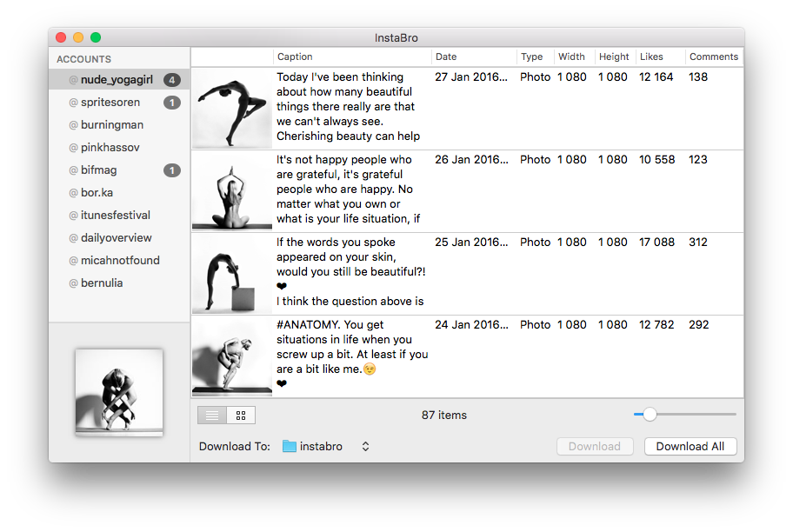This screenshot has width=793, height=532.
Task: Click the comments value '138'
Action: point(698,76)
